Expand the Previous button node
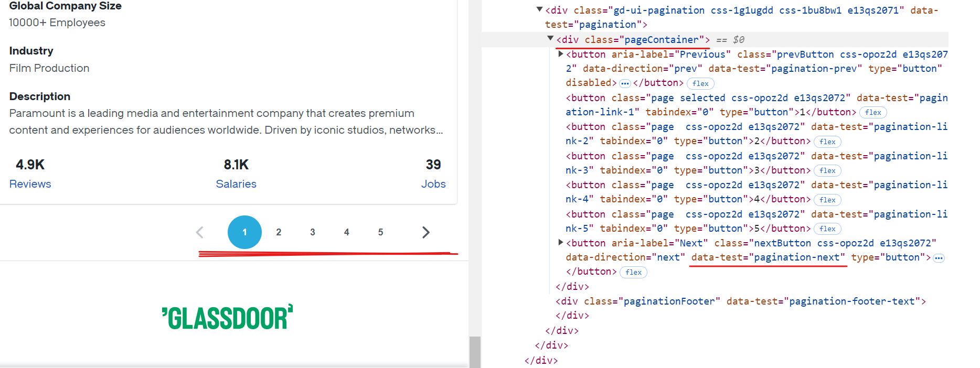The width and height of the screenshot is (980, 368). (561, 53)
